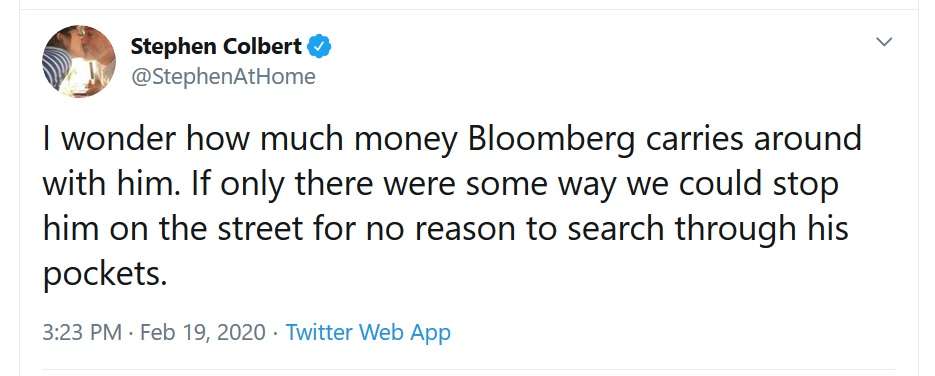Expand the tweet options chevron menu
Image resolution: width=935 pixels, height=376 pixels.
[x=884, y=42]
